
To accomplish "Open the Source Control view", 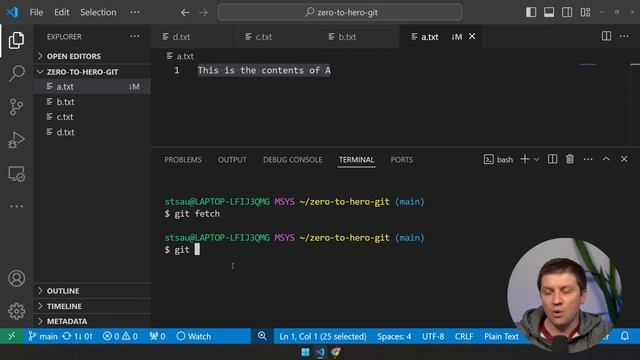I will tap(16, 107).
